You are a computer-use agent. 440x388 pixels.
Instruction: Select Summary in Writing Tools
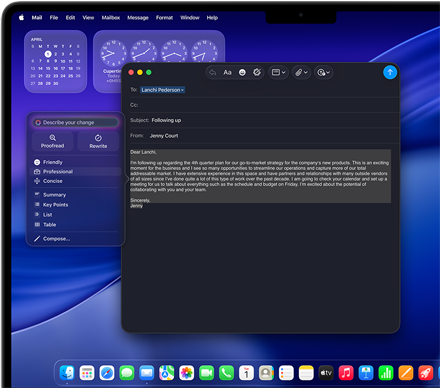click(x=76, y=195)
